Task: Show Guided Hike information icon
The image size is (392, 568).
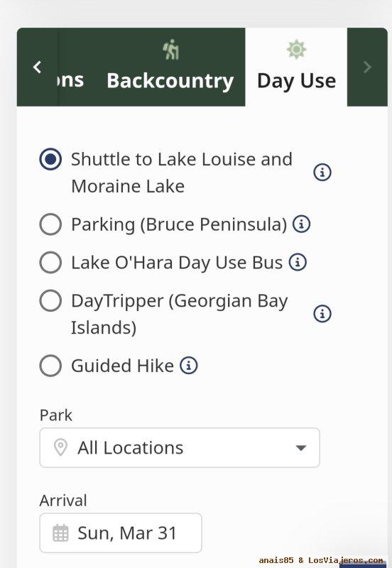Action: click(189, 365)
